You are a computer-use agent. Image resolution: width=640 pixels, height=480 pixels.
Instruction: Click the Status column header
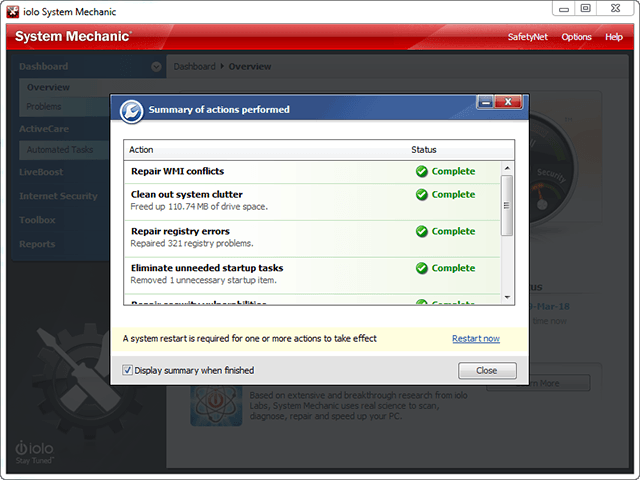[424, 150]
